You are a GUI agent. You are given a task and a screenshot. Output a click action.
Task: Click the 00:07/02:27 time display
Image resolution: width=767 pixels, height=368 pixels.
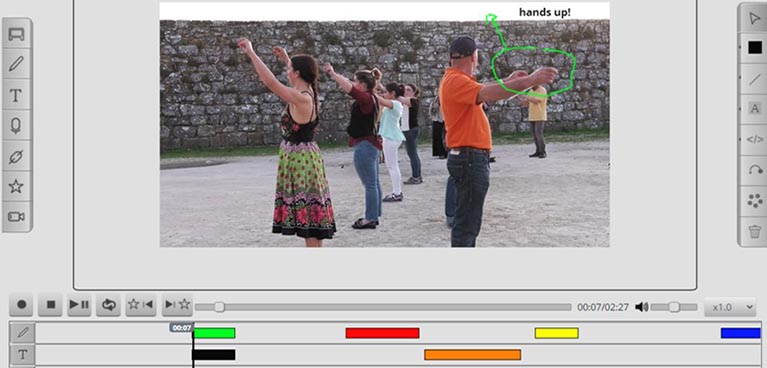click(603, 307)
